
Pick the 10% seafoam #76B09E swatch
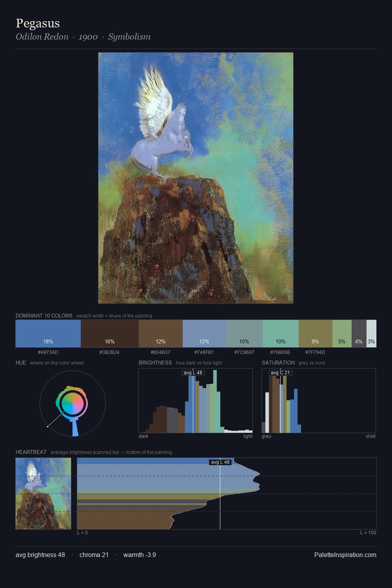coord(281,334)
